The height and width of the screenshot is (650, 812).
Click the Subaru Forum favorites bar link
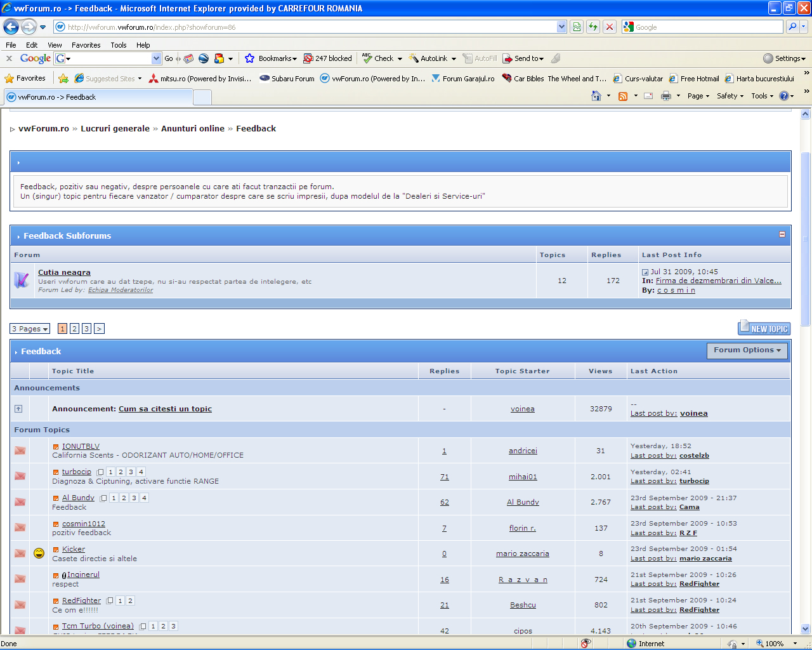[287, 79]
